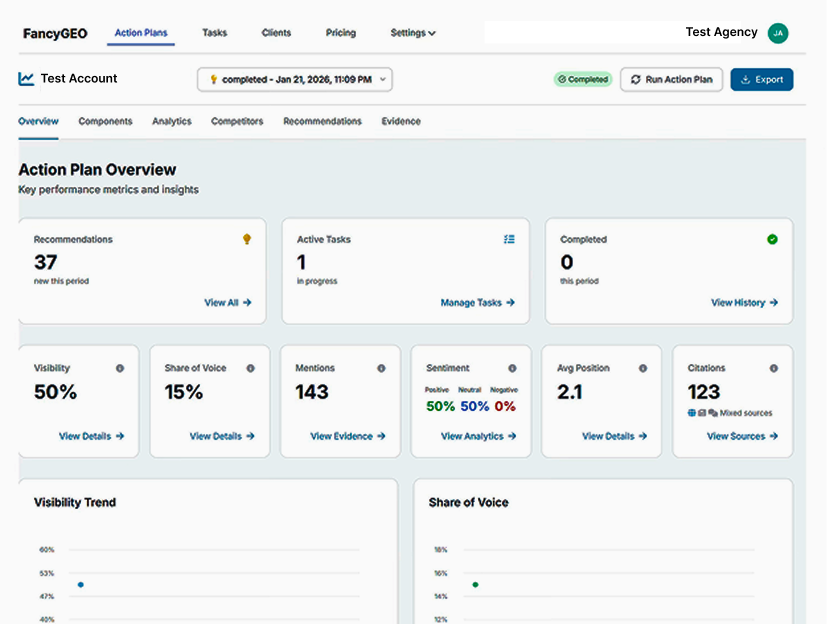Viewport: 827px width, 624px height.
Task: Click the task list icon on Active Tasks card
Action: pos(509,239)
